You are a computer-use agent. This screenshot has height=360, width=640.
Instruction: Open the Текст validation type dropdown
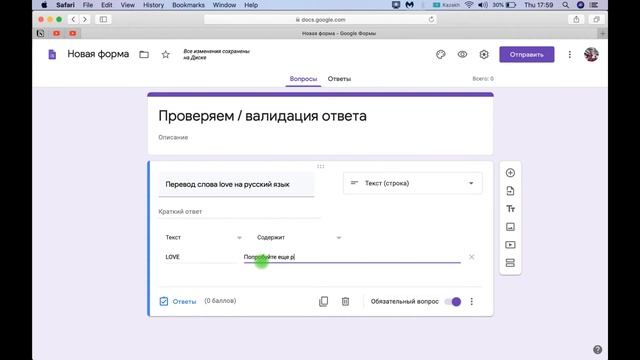click(x=203, y=238)
